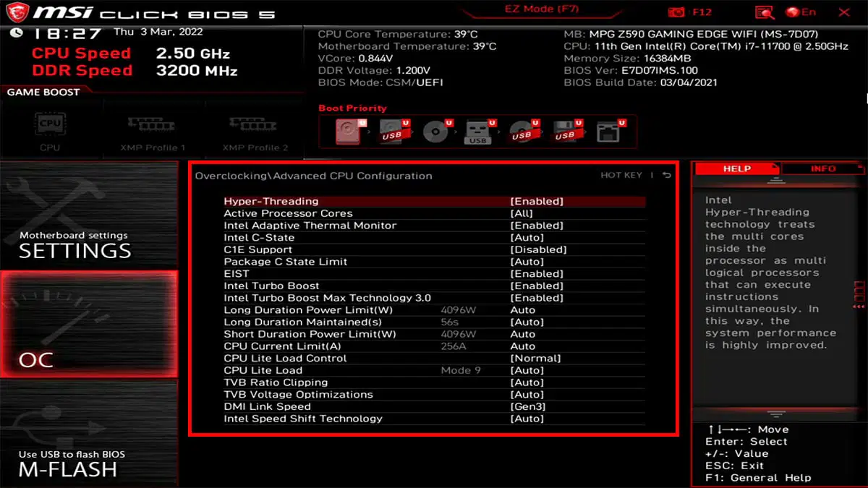
Task: Open Motherboard settings SETTINGS section
Action: tap(88, 215)
